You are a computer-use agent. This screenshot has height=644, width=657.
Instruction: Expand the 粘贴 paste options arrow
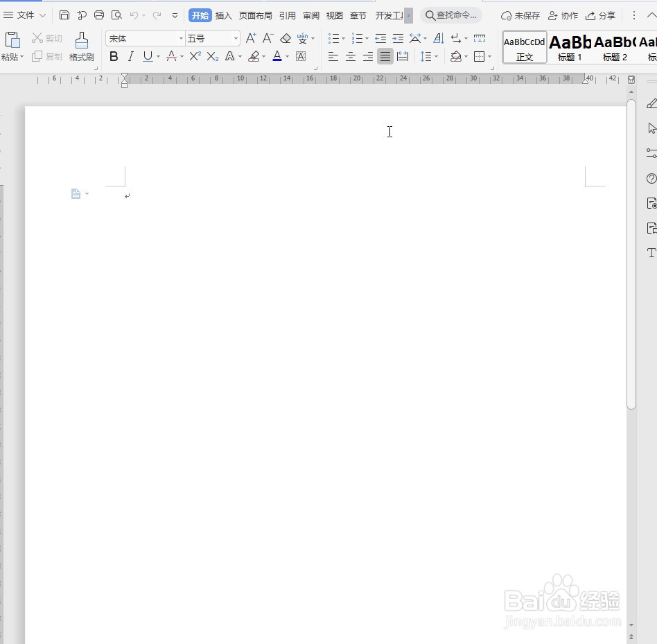(x=21, y=57)
